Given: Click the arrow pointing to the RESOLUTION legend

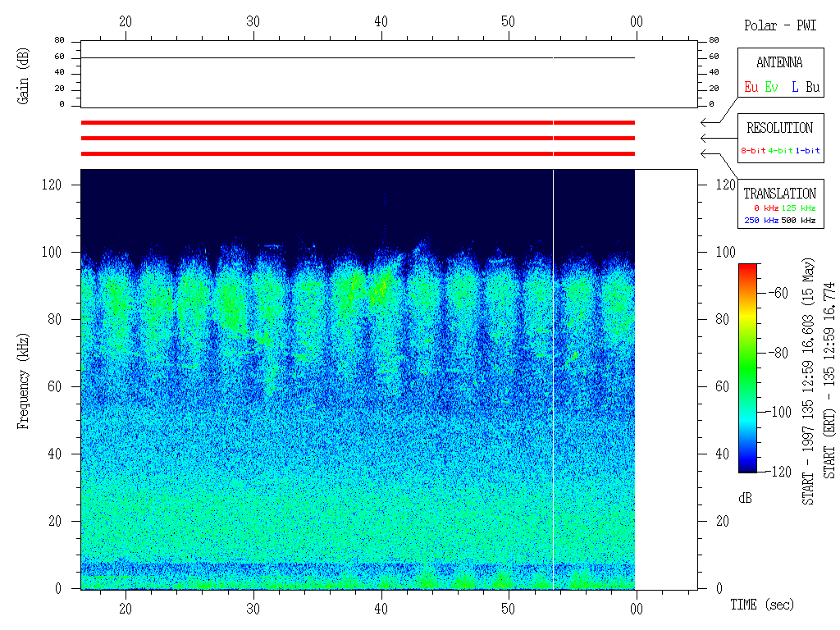Looking at the screenshot, I should pyautogui.click(x=705, y=138).
